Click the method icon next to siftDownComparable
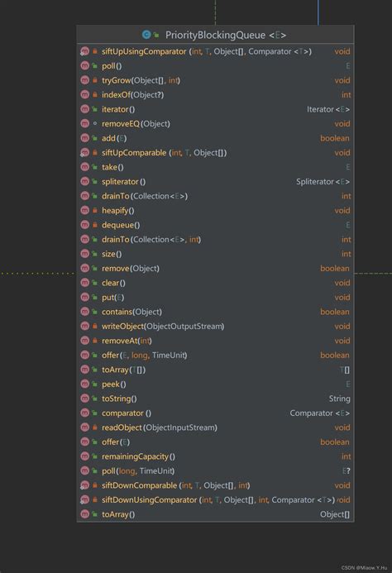Screen dimensions: 392x573 pos(85,485)
